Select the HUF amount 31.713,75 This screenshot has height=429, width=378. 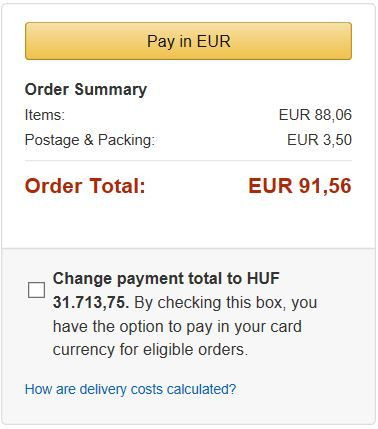(x=91, y=303)
